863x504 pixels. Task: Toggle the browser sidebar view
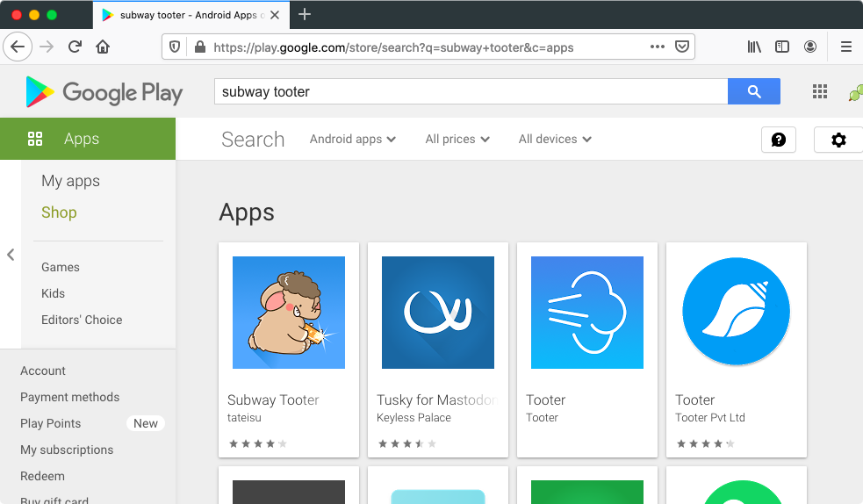(782, 47)
